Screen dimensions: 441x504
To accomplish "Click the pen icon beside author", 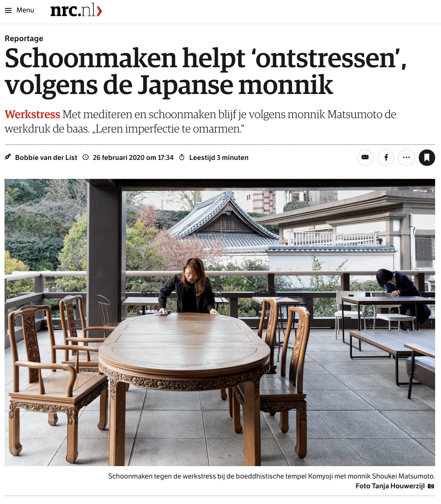I will click(8, 157).
